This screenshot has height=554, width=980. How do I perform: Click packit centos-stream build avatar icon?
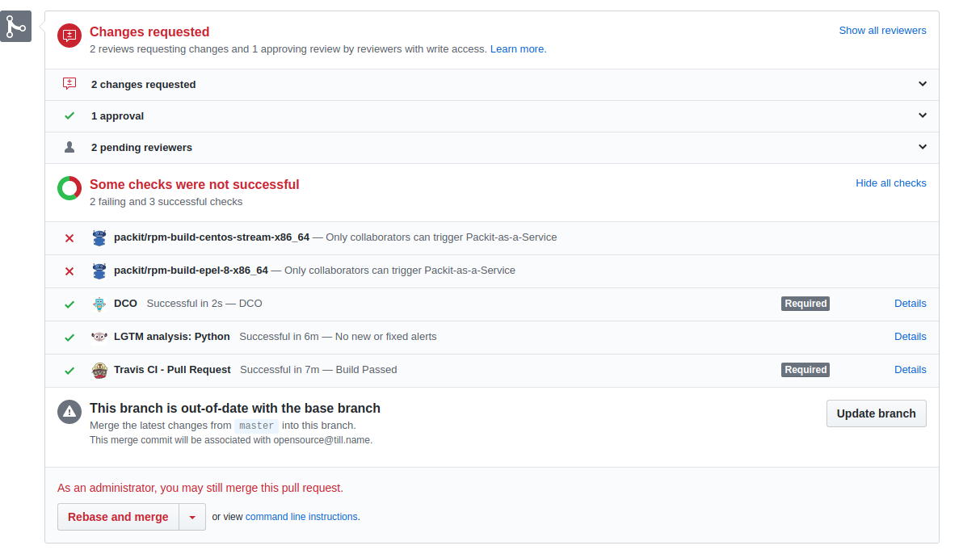click(x=99, y=238)
